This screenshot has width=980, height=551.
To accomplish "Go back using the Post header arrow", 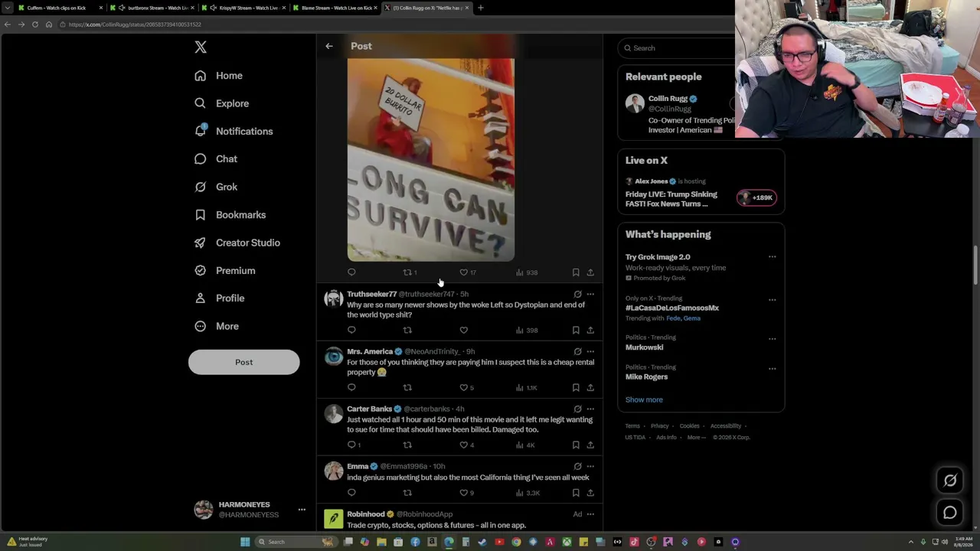I will (x=329, y=46).
